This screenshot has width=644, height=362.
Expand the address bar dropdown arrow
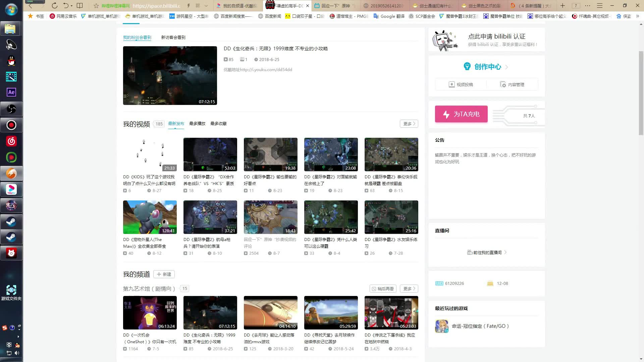click(206, 6)
